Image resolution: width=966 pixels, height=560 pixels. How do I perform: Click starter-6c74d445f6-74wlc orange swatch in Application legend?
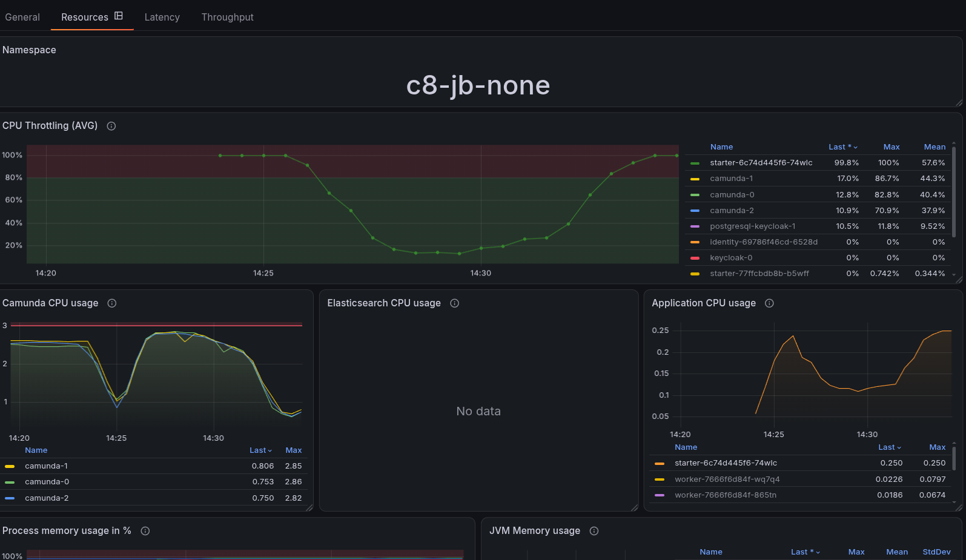(660, 464)
